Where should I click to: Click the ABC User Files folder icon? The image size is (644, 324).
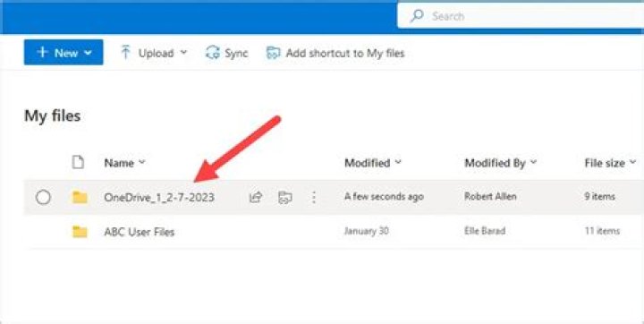click(80, 232)
